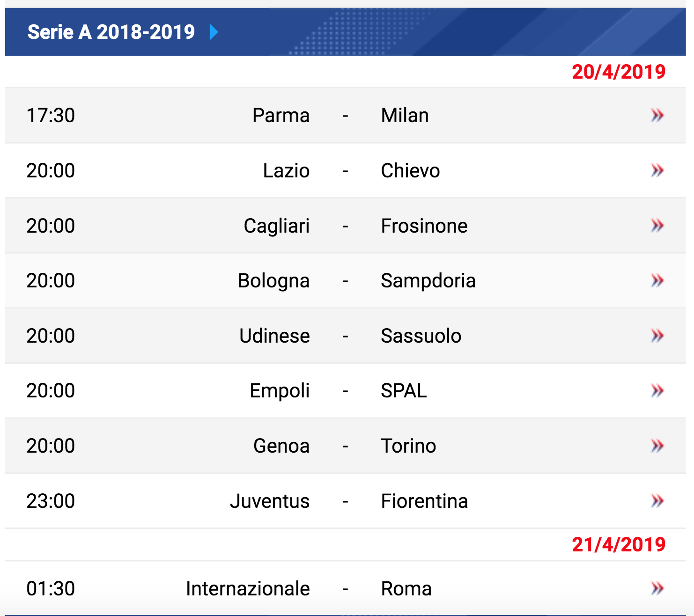694x616 pixels.
Task: Open details arrow for Genoa - Torino match
Action: (657, 446)
